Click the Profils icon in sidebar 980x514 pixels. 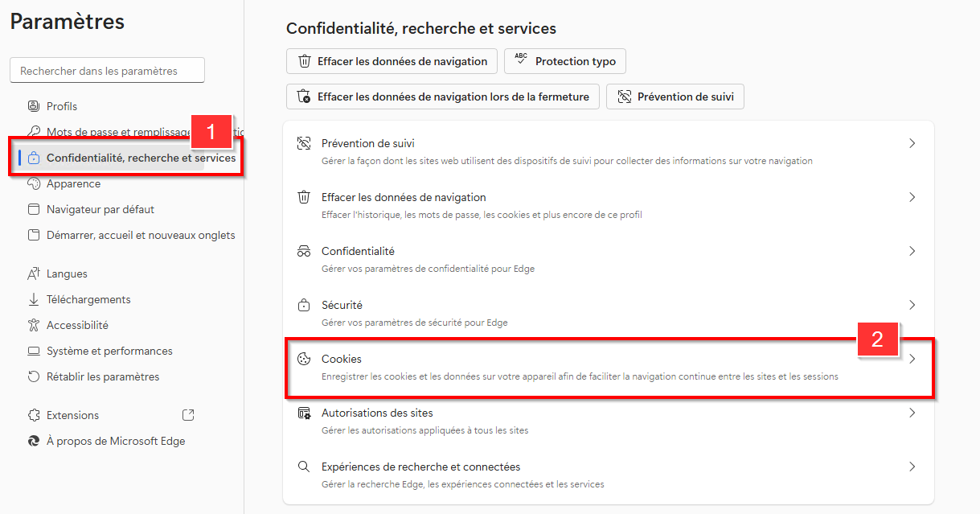(34, 106)
